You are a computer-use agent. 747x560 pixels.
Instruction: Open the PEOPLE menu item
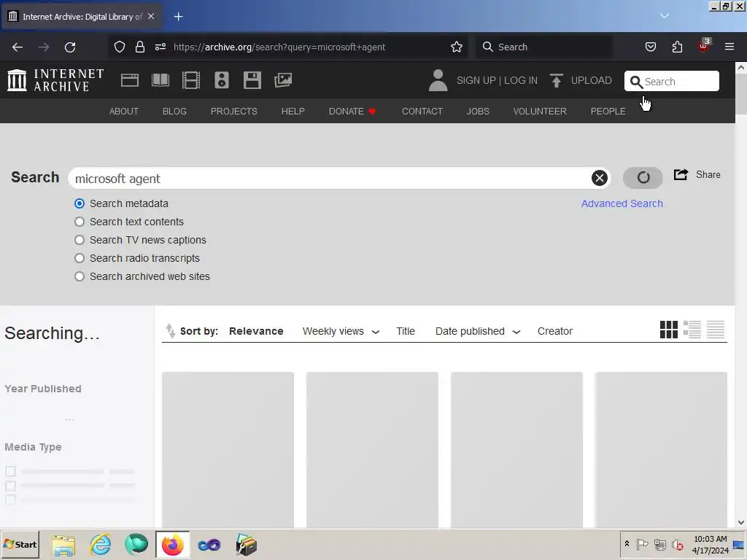608,111
